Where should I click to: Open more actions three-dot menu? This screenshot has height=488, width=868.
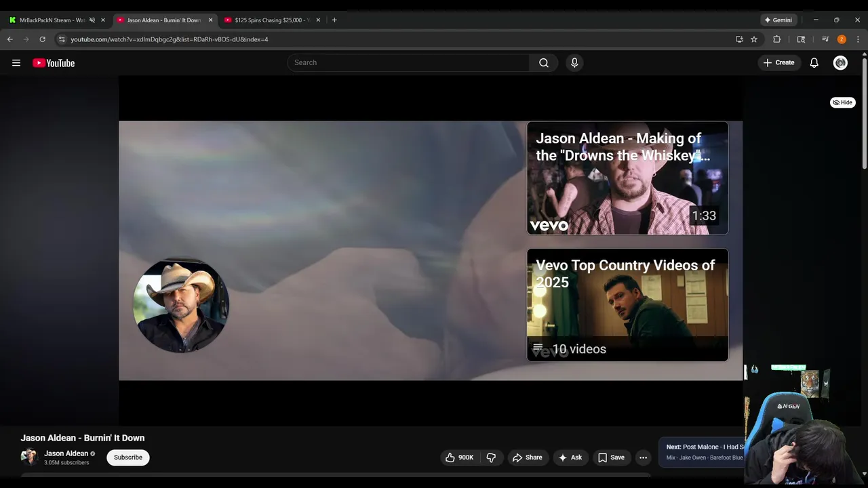point(643,457)
